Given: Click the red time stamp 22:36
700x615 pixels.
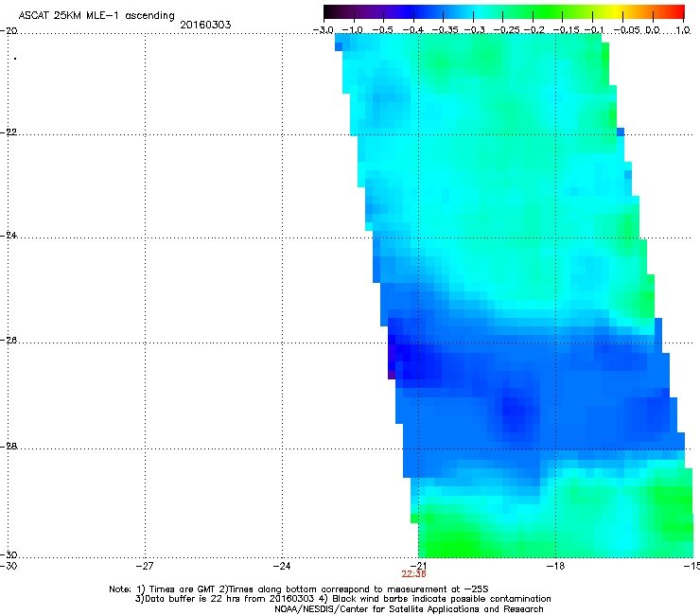Looking at the screenshot, I should point(413,574).
